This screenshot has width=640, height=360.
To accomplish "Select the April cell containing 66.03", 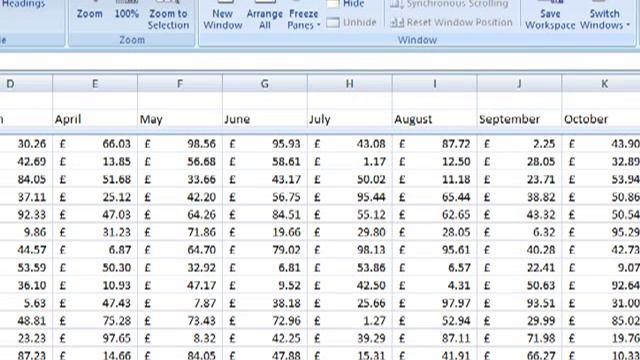I will [95, 144].
